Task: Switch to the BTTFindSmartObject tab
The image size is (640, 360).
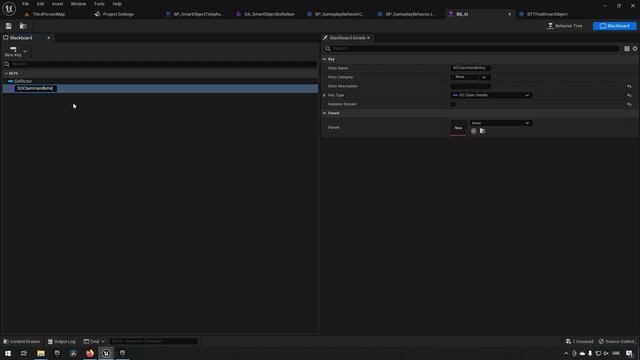Action: coord(547,14)
